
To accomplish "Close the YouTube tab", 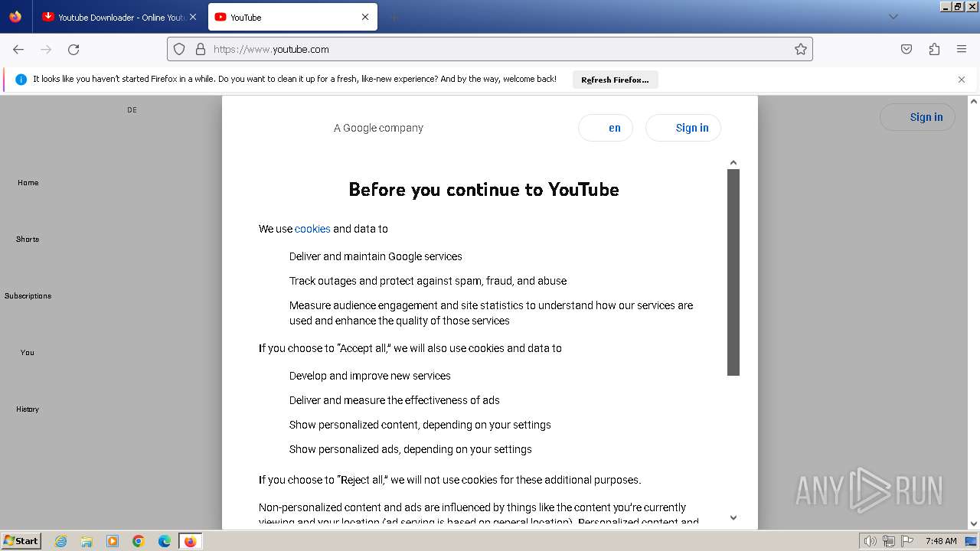I will pos(365,17).
